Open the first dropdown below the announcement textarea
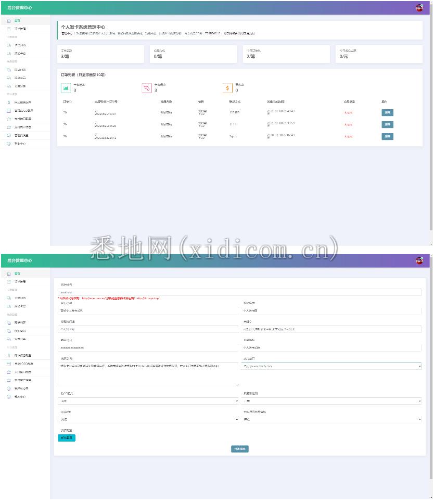Screen dimensions: 434x504 tap(148, 401)
